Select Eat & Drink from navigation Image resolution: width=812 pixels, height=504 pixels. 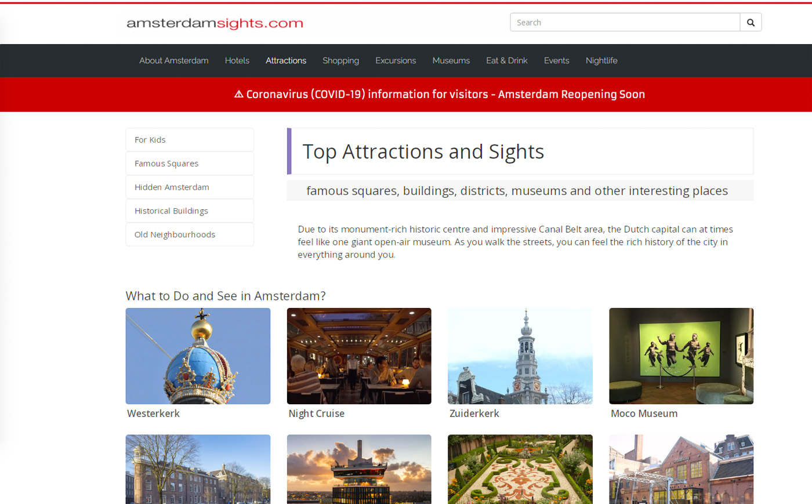pos(506,60)
